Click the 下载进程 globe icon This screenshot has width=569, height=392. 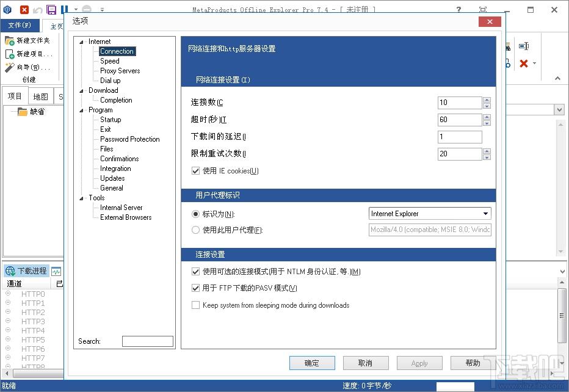[10, 270]
